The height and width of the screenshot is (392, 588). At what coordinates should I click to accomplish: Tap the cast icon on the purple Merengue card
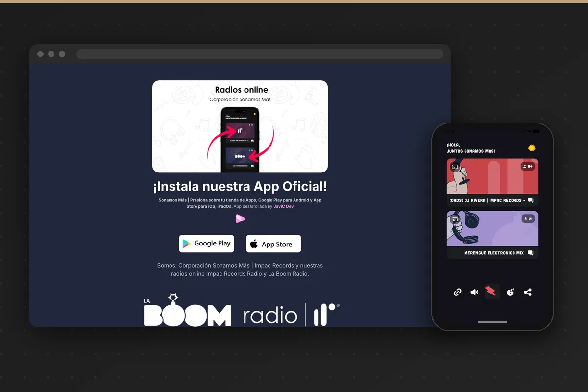click(x=455, y=220)
